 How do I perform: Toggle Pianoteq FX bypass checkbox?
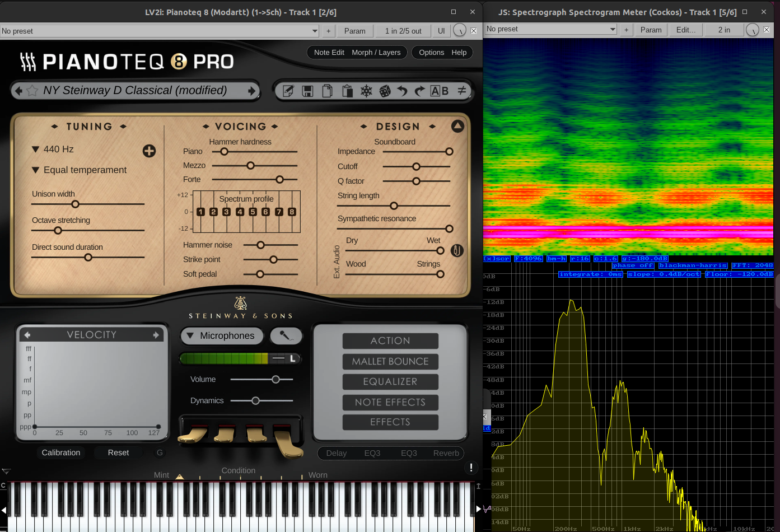pos(474,31)
